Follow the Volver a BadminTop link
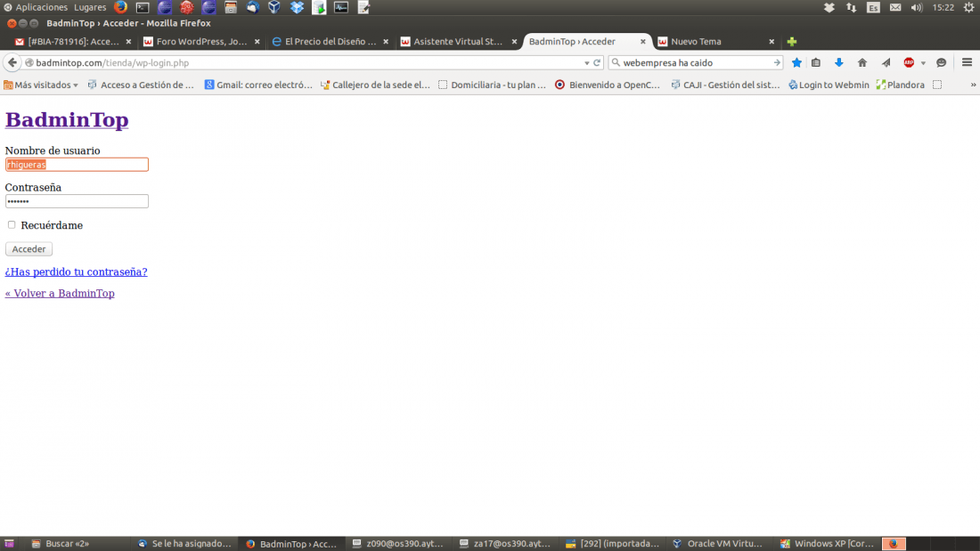 [x=60, y=293]
